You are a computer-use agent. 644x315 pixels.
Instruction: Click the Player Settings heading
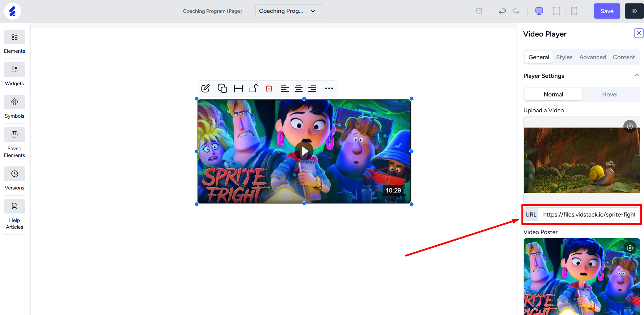coord(544,76)
